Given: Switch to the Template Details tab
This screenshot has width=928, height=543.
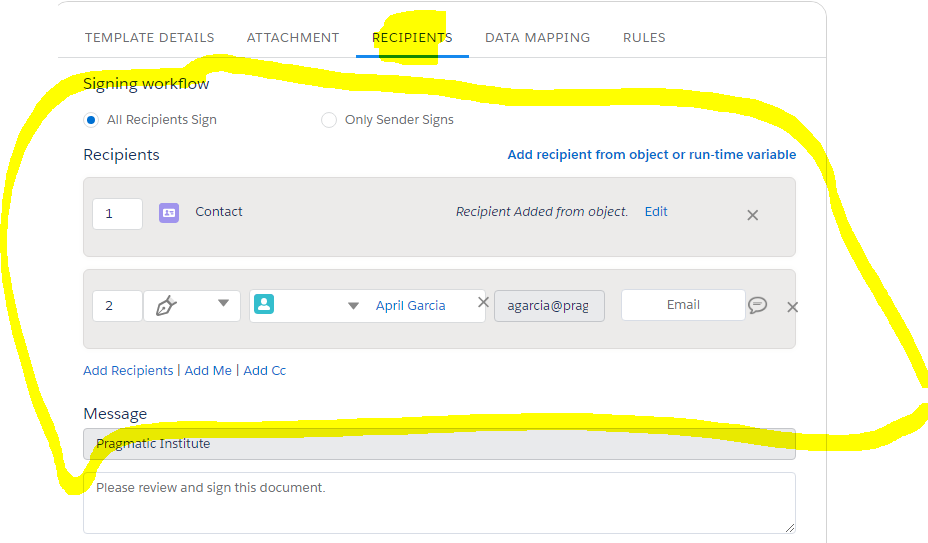Looking at the screenshot, I should pyautogui.click(x=150, y=37).
